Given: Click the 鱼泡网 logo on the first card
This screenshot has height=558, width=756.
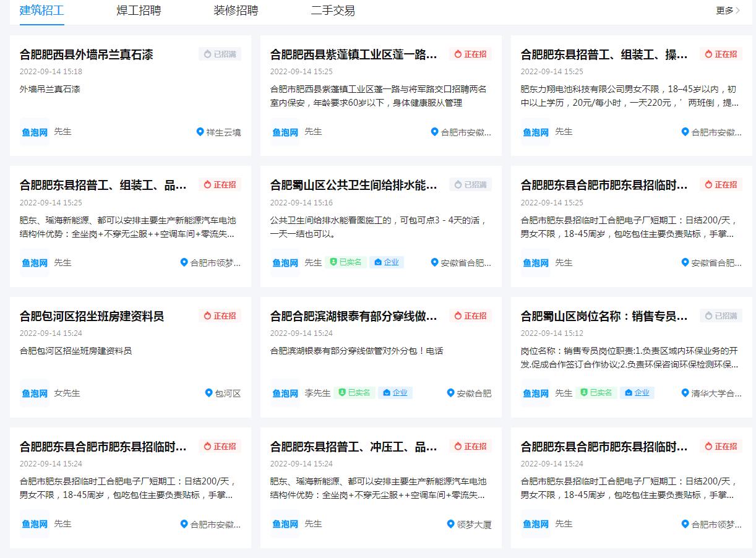Looking at the screenshot, I should (34, 131).
